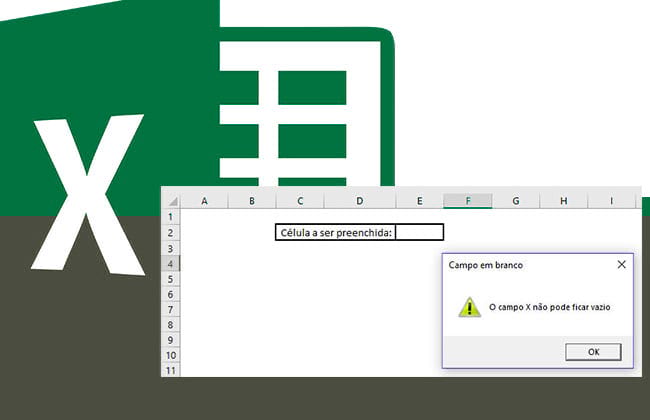Click OK in the Campo em branco dialog

pyautogui.click(x=593, y=352)
